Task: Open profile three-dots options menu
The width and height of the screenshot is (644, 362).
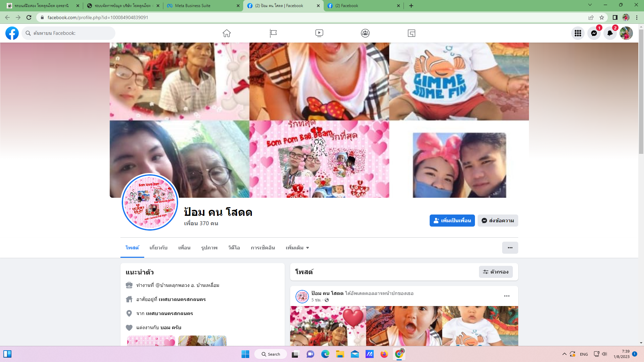Action: (x=510, y=248)
